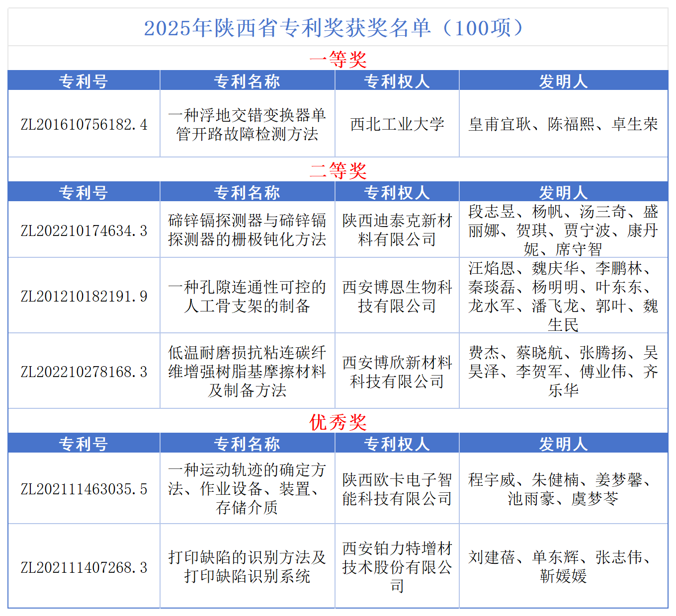
Task: Click 专利名称 header under 二等奖 section
Action: (247, 192)
